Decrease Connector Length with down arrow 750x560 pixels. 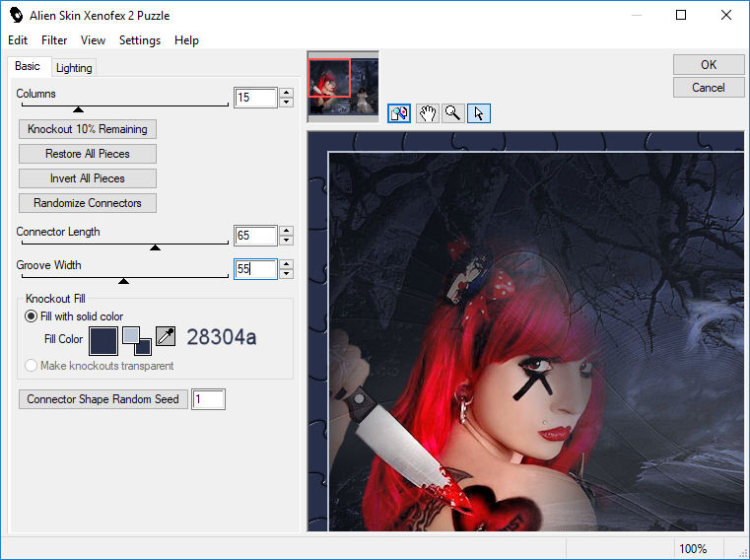[x=286, y=240]
